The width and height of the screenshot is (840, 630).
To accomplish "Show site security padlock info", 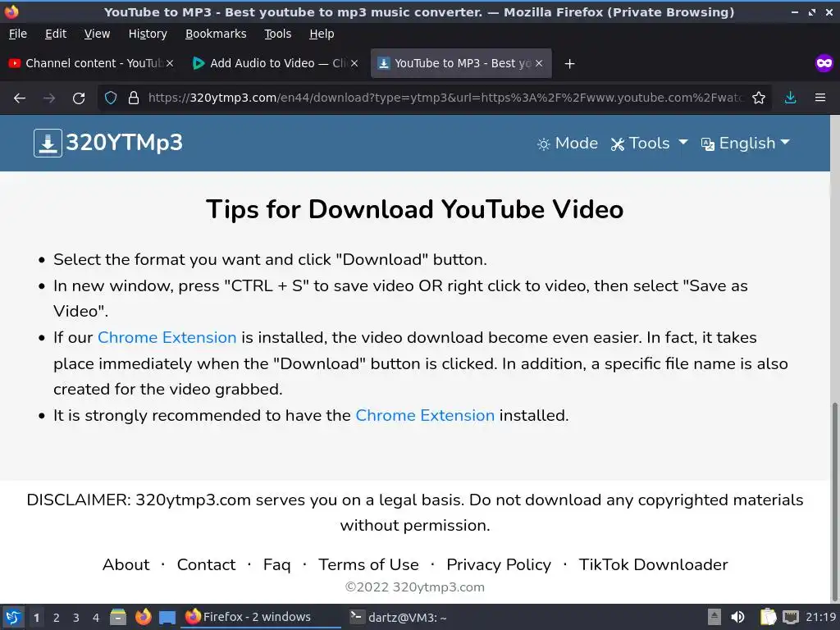I will 134,98.
